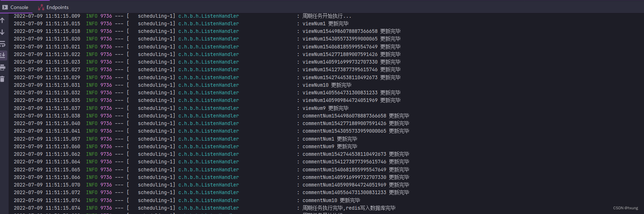644x214 pixels.
Task: Click log line 'commentNum1405564731300831233 更新完毕'
Action: click(x=356, y=192)
